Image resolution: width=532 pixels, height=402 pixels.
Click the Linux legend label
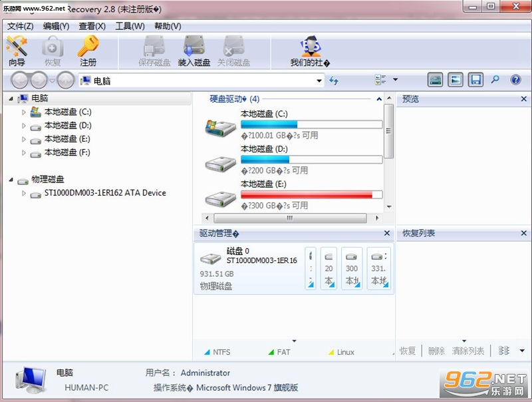345,353
